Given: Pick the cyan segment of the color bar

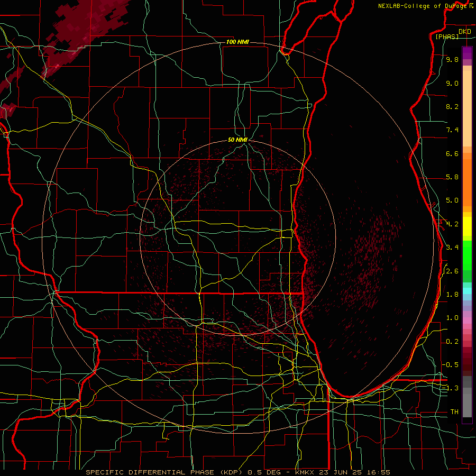Looking at the screenshot, I should click(x=467, y=291).
